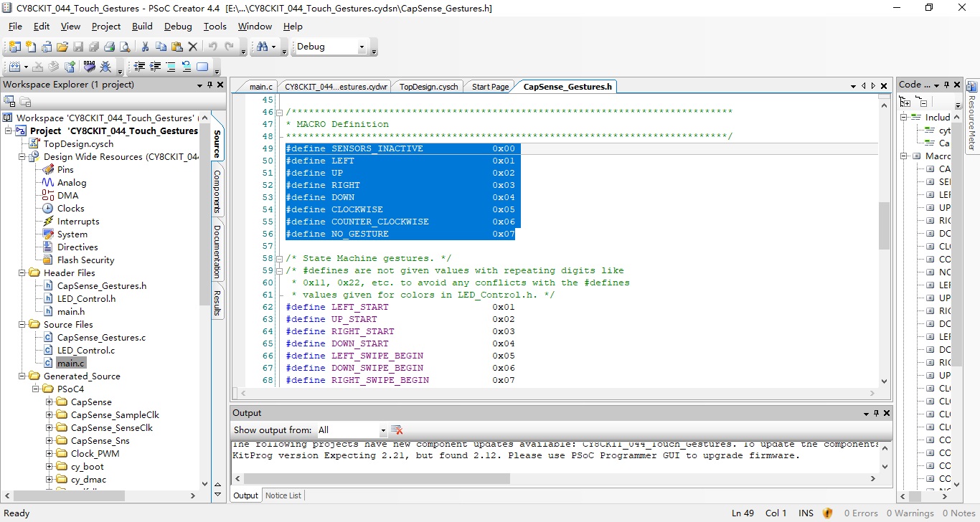Expand the Clock_PWM folder
The image size is (980, 522).
coord(50,453)
